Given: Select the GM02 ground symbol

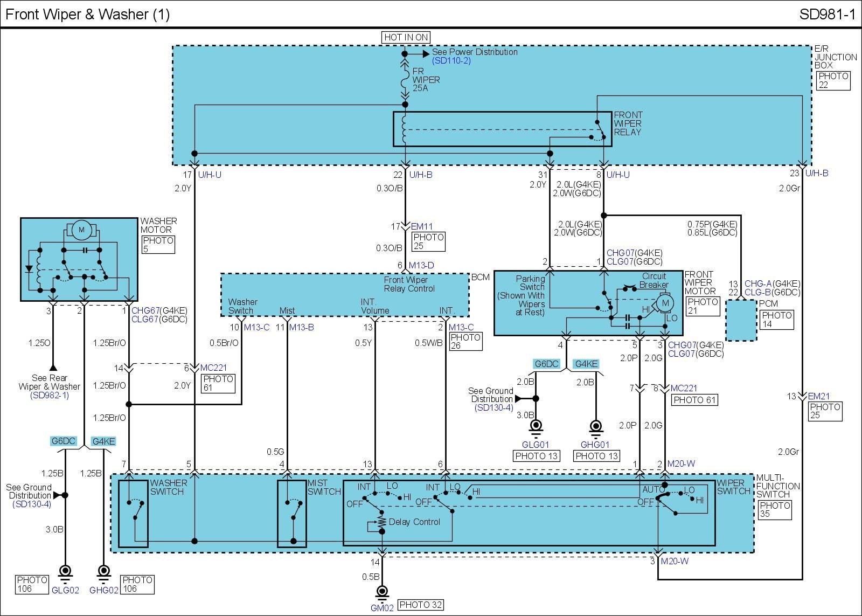Looking at the screenshot, I should (382, 592).
